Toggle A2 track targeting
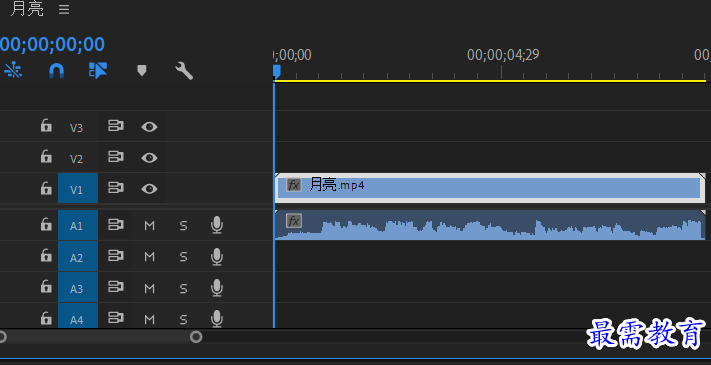Screen dimensions: 711x365 point(78,257)
